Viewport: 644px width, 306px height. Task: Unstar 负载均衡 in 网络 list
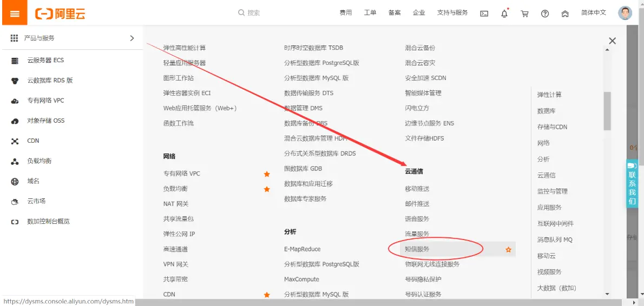267,189
